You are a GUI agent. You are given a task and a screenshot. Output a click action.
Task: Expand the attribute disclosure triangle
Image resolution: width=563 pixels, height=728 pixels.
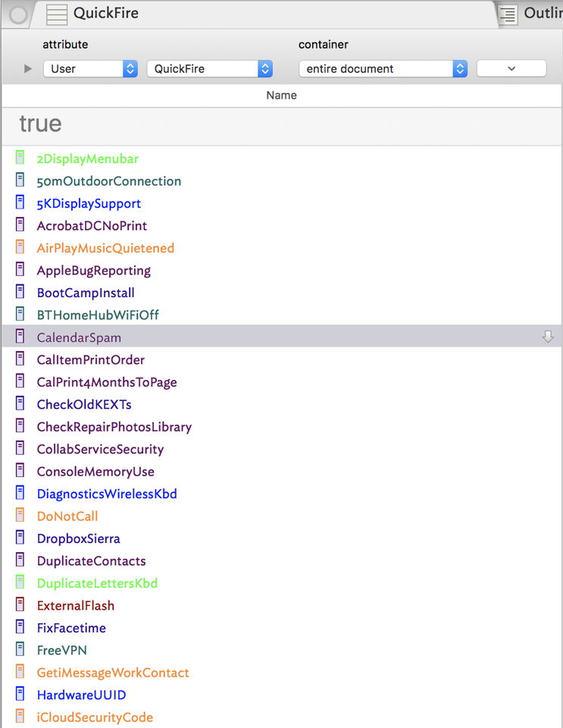28,69
